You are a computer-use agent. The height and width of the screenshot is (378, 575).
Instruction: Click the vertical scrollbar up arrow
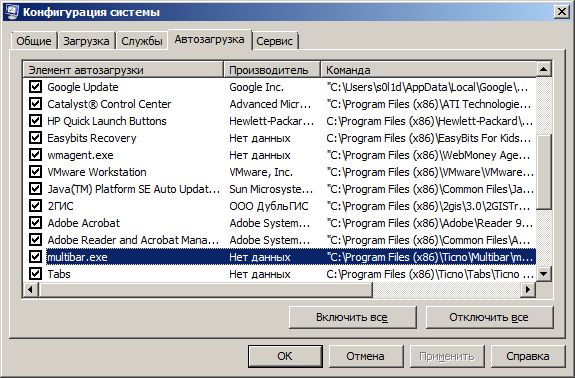click(x=544, y=69)
